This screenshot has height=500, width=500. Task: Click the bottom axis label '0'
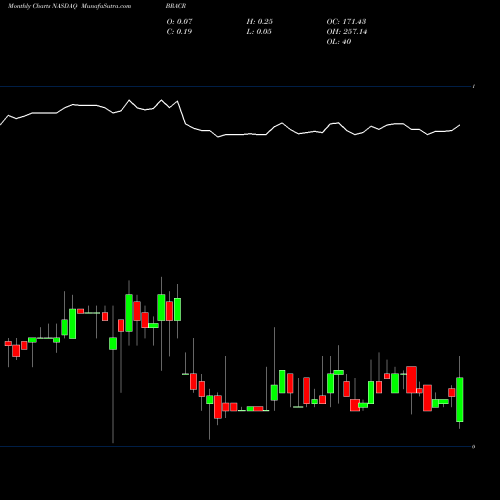point(473,447)
